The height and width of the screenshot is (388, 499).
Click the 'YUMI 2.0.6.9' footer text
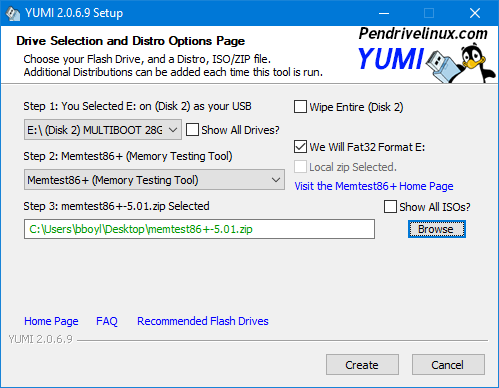40,339
